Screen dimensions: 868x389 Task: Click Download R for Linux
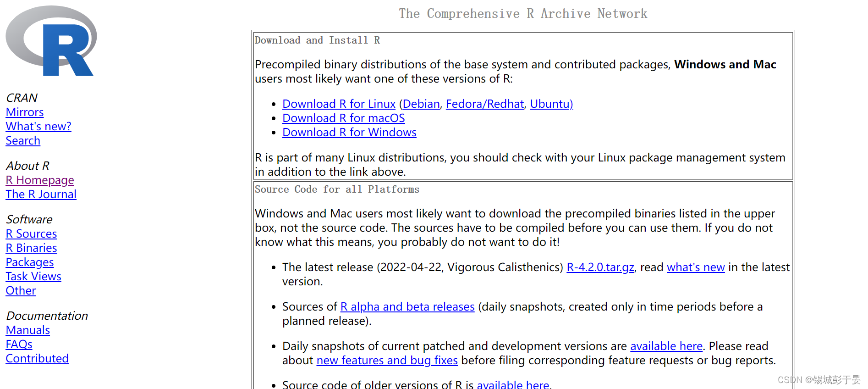[339, 104]
